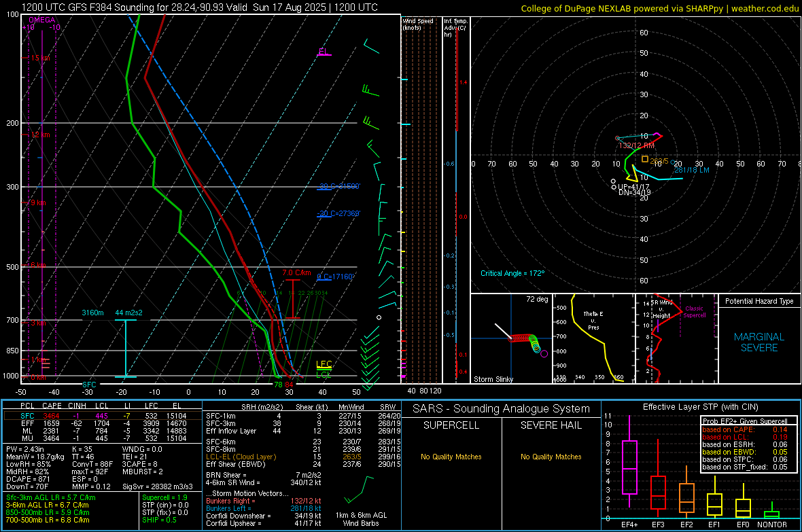Click the 1km & 6km AGL Wind Barbs caption
802x532 pixels.
pos(361,519)
